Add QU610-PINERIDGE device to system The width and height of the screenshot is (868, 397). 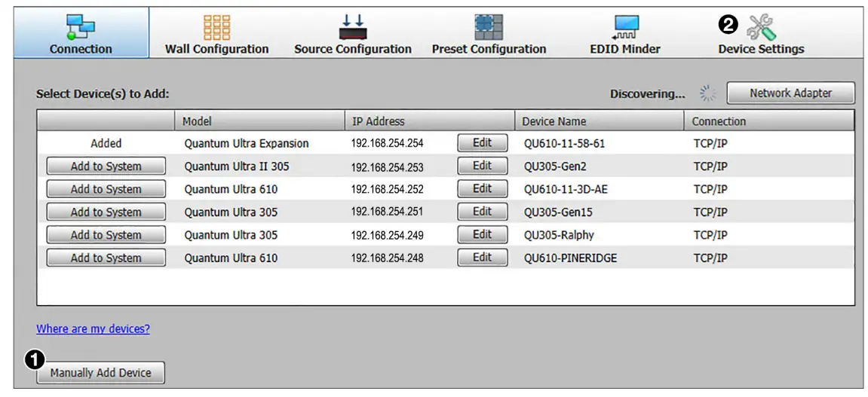click(x=106, y=258)
